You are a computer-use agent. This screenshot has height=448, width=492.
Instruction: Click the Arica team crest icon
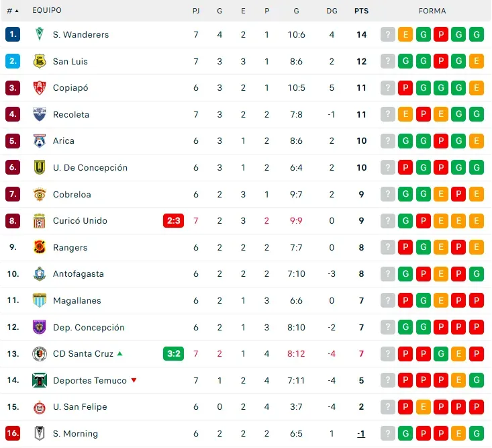(40, 141)
